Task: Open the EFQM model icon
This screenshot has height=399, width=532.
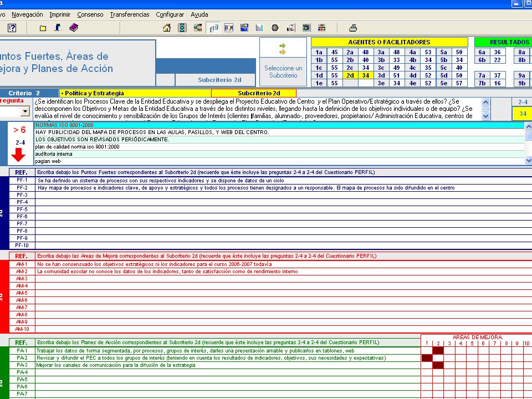Action: pos(229,28)
